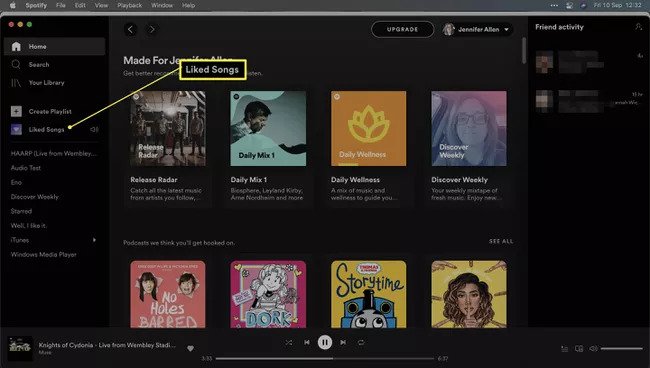Open No Holes Barred podcast
The image size is (650, 368).
(x=168, y=294)
